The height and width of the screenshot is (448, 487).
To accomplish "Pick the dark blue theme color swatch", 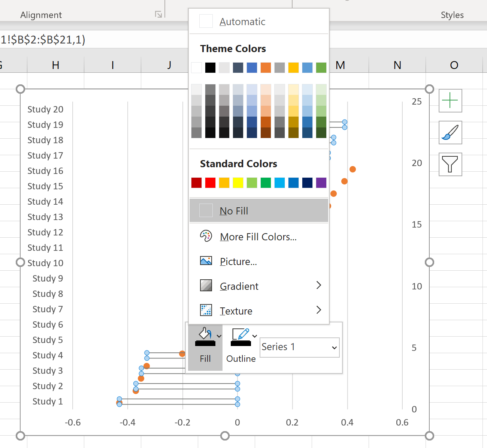I will 238,67.
